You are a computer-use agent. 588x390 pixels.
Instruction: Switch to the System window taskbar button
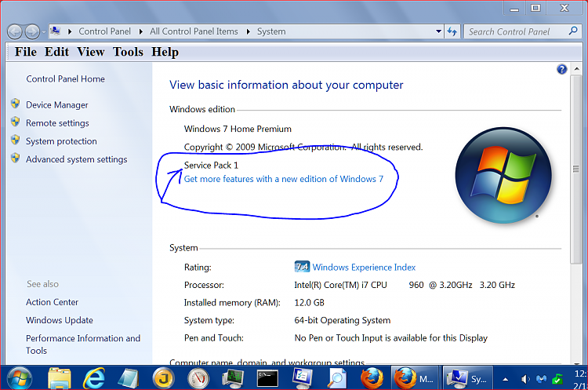tap(467, 378)
